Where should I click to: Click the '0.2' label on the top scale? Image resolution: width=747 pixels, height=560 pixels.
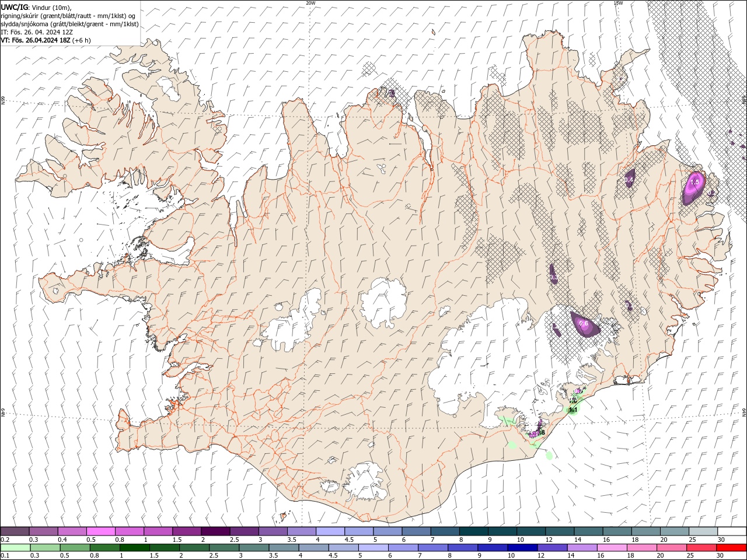tap(5, 540)
